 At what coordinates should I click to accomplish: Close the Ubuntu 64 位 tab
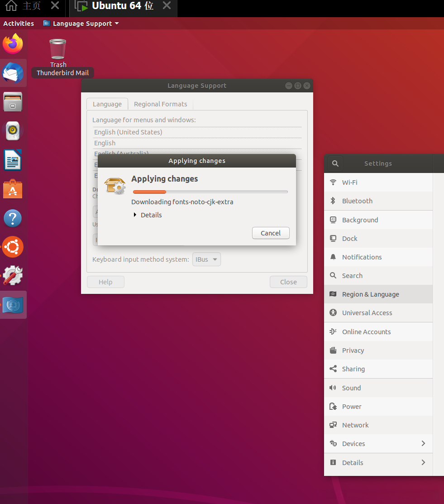pyautogui.click(x=167, y=5)
